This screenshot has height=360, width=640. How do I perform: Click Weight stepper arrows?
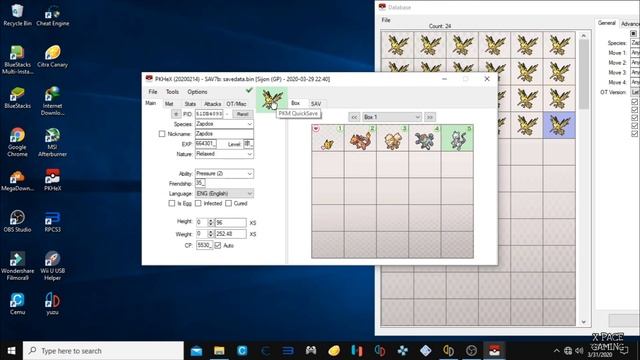coord(211,234)
